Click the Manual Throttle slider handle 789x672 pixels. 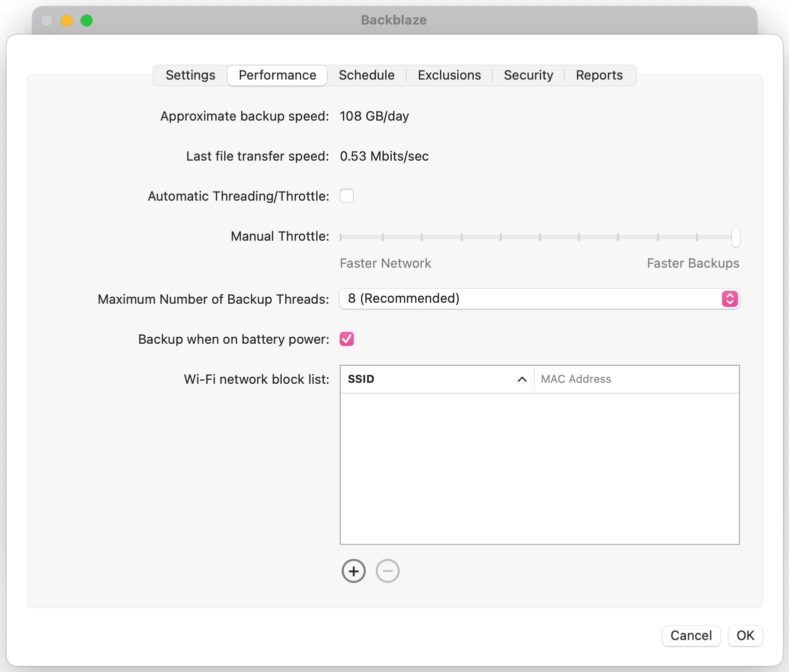(x=735, y=237)
